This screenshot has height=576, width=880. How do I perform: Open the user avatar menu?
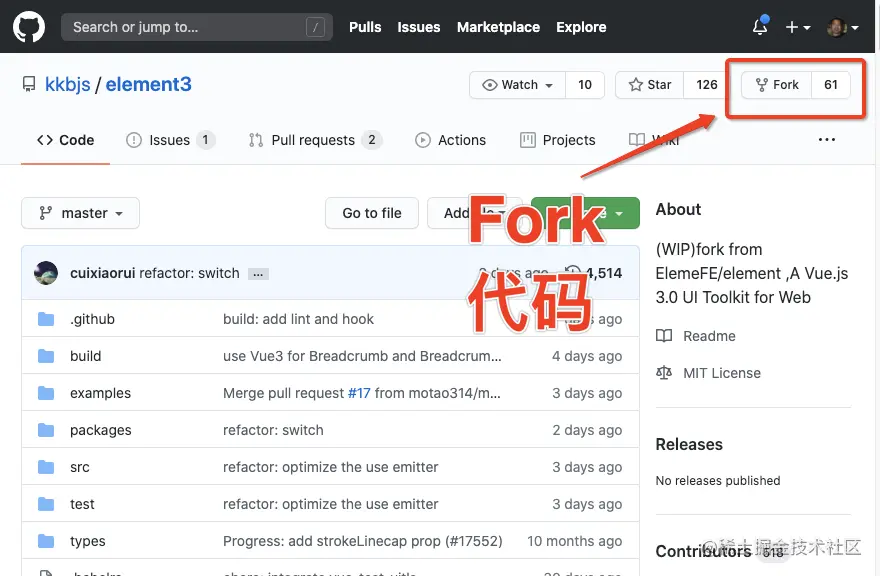tap(842, 27)
